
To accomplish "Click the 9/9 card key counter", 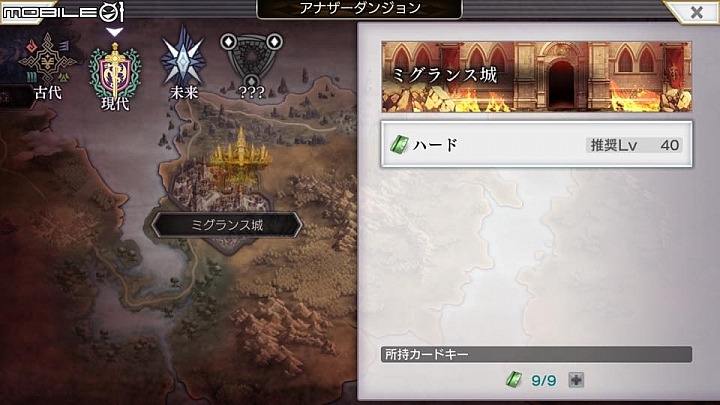I will 544,381.
